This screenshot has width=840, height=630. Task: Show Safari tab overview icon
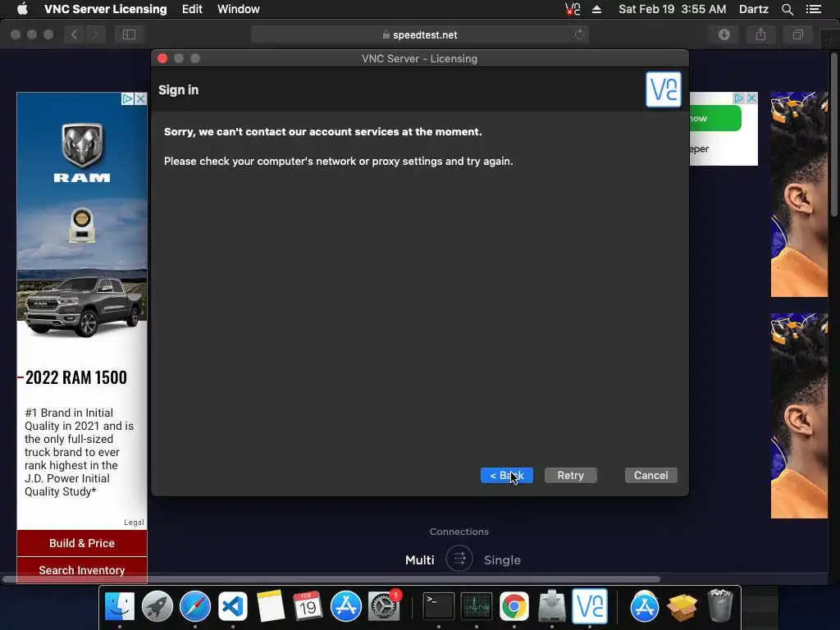[797, 34]
